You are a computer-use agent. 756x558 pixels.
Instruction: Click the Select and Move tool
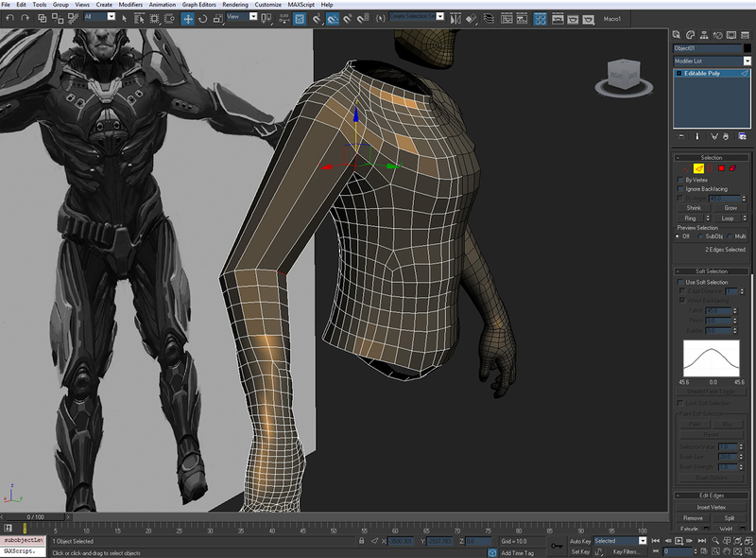[187, 18]
